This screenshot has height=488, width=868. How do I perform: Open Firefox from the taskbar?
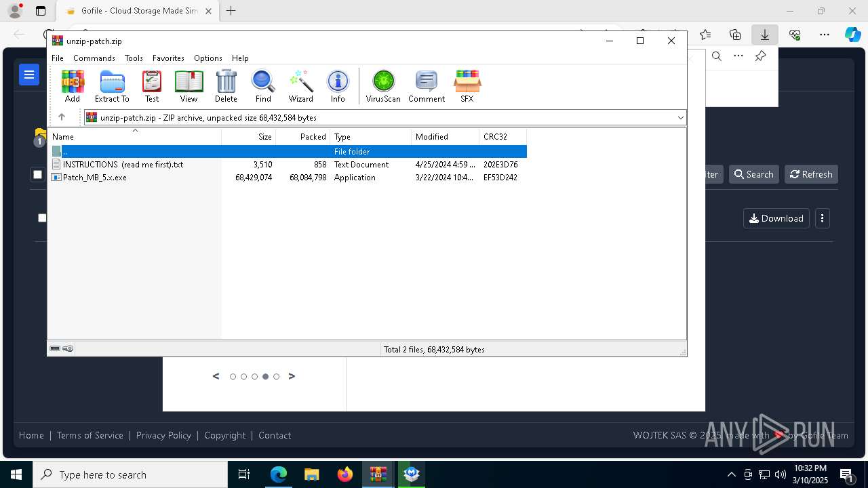345,474
